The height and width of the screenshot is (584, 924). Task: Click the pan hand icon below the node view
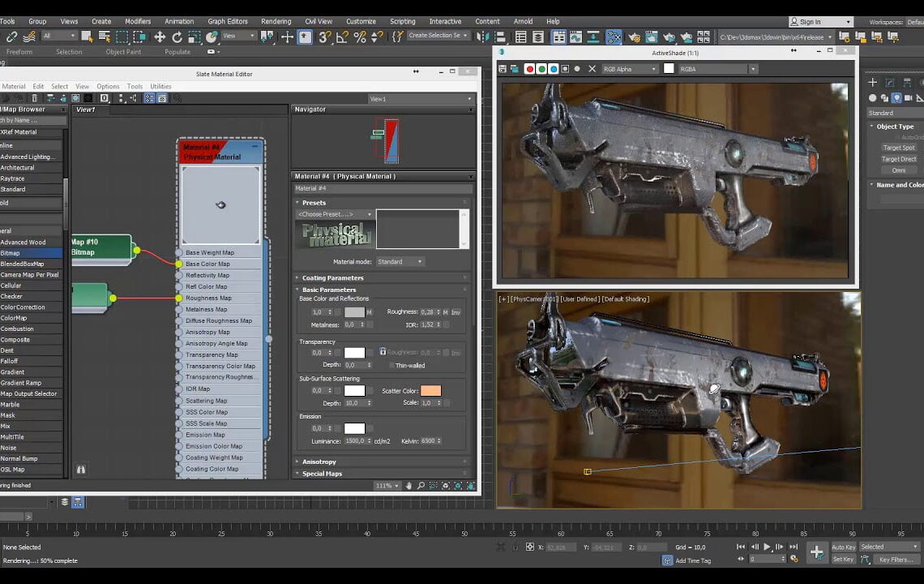coord(409,486)
